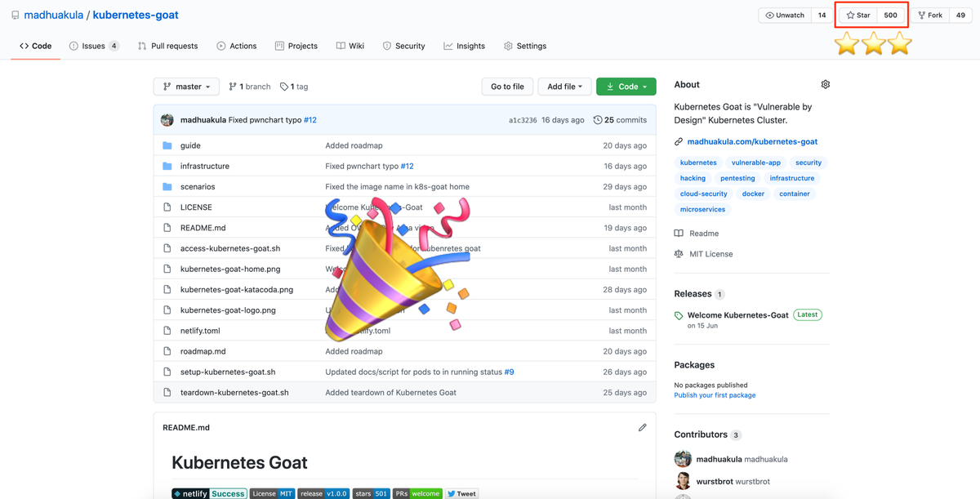The width and height of the screenshot is (980, 499).
Task: Open teardown-kubernetes-goat.sh file
Action: tap(234, 392)
